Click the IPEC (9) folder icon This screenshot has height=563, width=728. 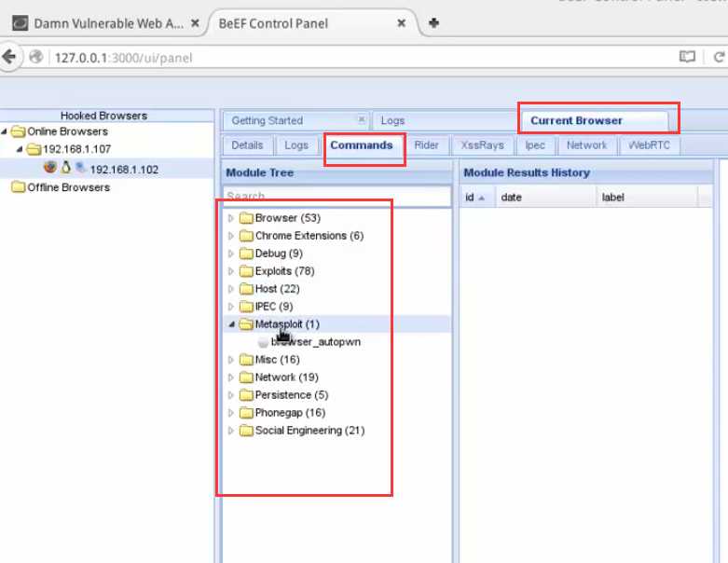(x=246, y=307)
